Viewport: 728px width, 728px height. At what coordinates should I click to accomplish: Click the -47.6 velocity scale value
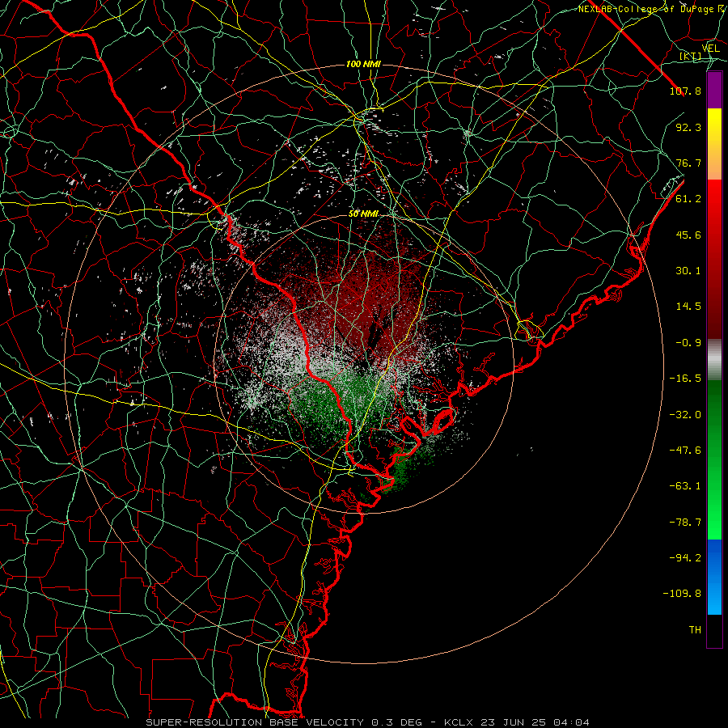(685, 451)
